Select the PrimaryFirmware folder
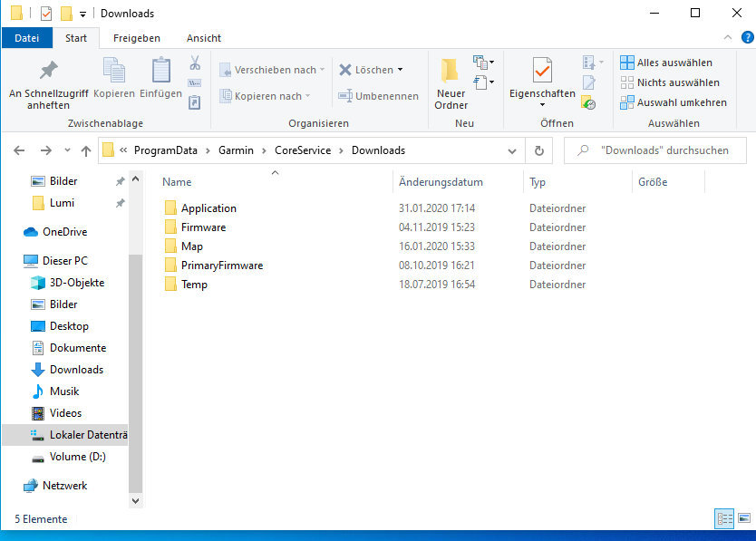The width and height of the screenshot is (756, 541). 221,266
